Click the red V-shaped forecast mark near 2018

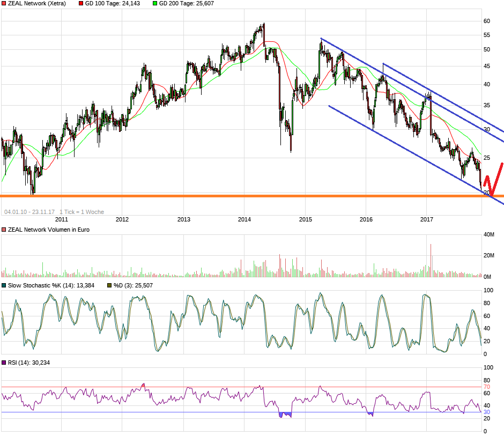(x=493, y=180)
